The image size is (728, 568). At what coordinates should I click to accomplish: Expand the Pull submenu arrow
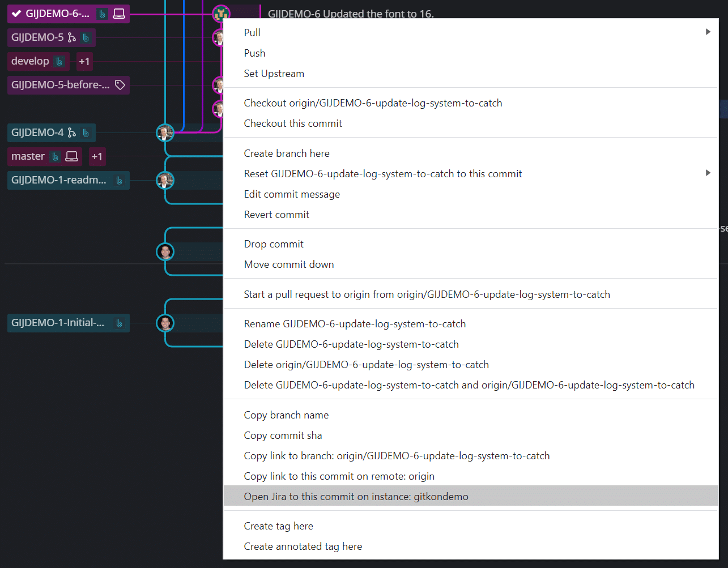(x=707, y=32)
